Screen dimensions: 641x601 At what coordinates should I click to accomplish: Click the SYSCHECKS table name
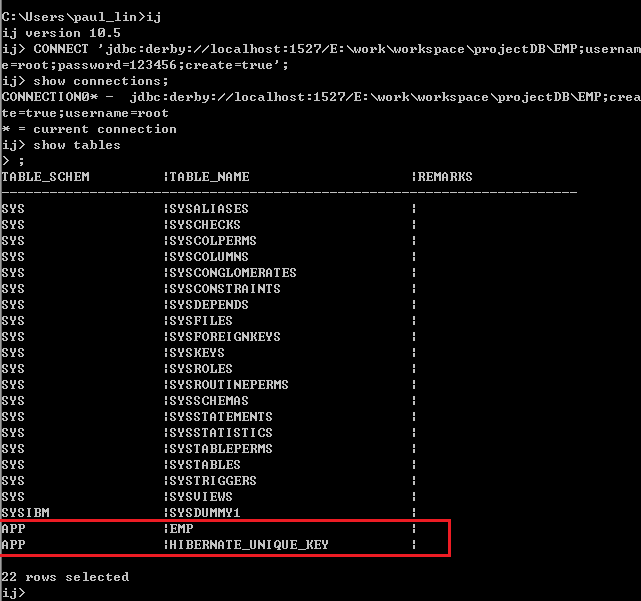[x=205, y=225]
